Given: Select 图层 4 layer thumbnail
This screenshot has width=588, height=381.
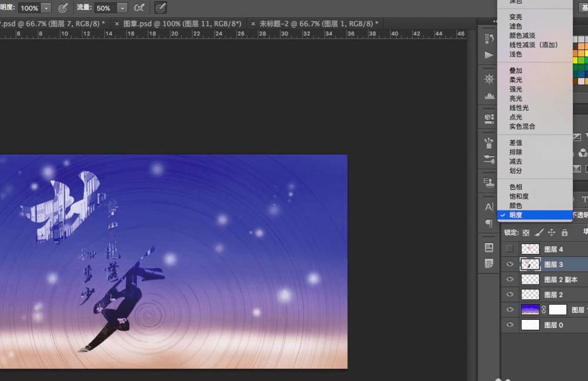Looking at the screenshot, I should pos(530,249).
